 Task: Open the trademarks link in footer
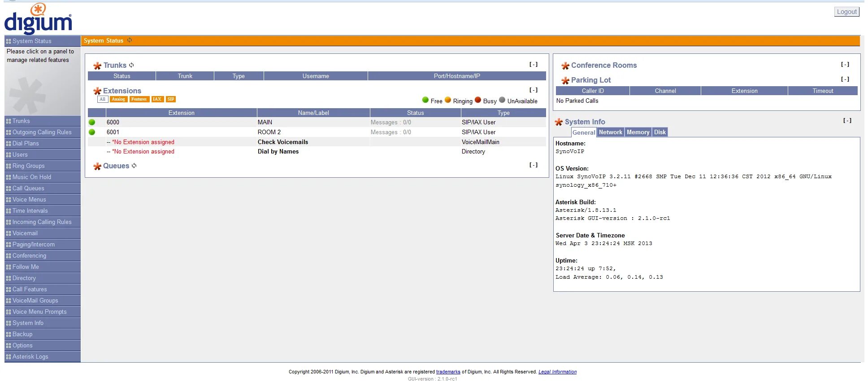click(x=448, y=372)
